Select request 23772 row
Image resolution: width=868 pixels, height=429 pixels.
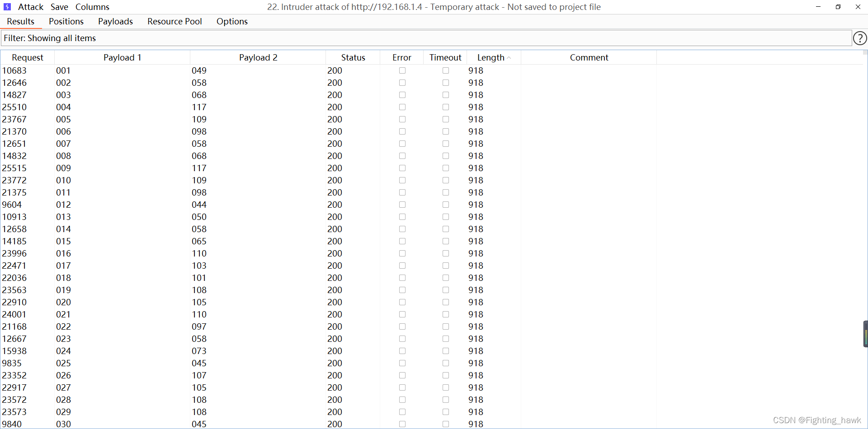pyautogui.click(x=432, y=180)
